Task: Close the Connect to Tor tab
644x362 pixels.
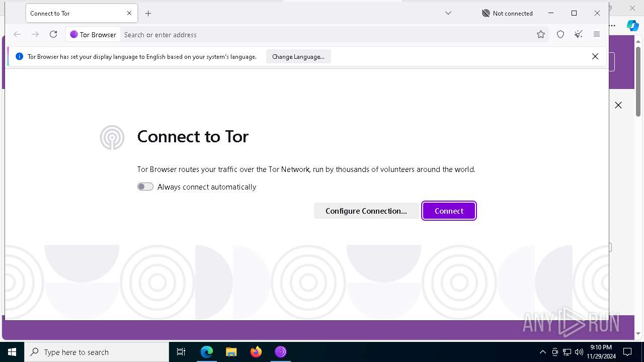Action: point(129,14)
